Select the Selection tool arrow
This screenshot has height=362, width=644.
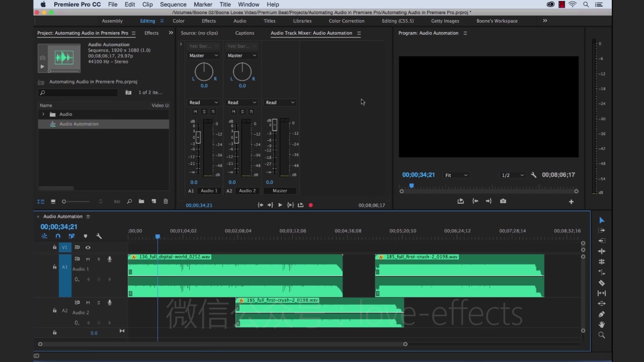click(602, 220)
